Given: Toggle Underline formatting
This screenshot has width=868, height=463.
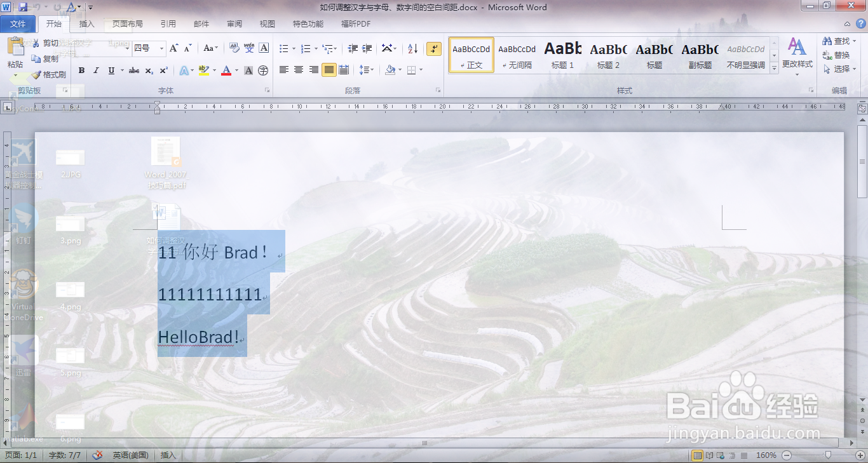Looking at the screenshot, I should (x=112, y=70).
